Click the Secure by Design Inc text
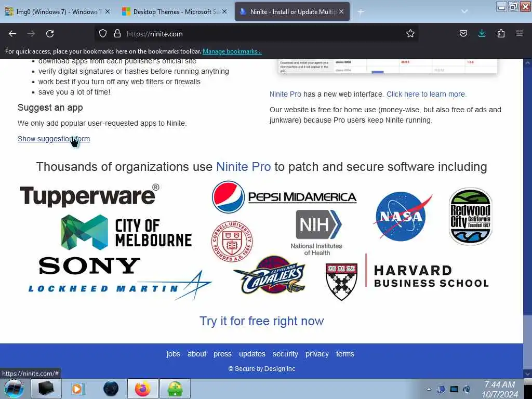This screenshot has width=532, height=399. (x=262, y=369)
